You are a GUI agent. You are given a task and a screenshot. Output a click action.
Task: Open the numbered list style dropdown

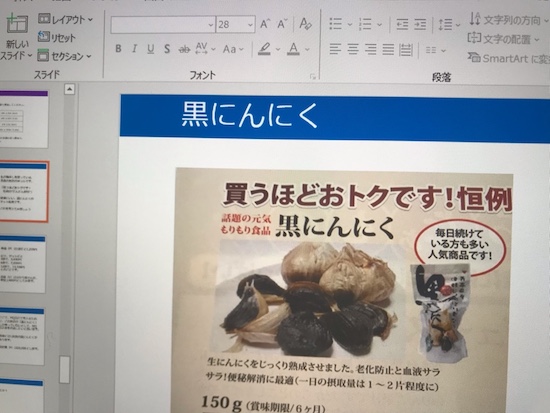380,25
